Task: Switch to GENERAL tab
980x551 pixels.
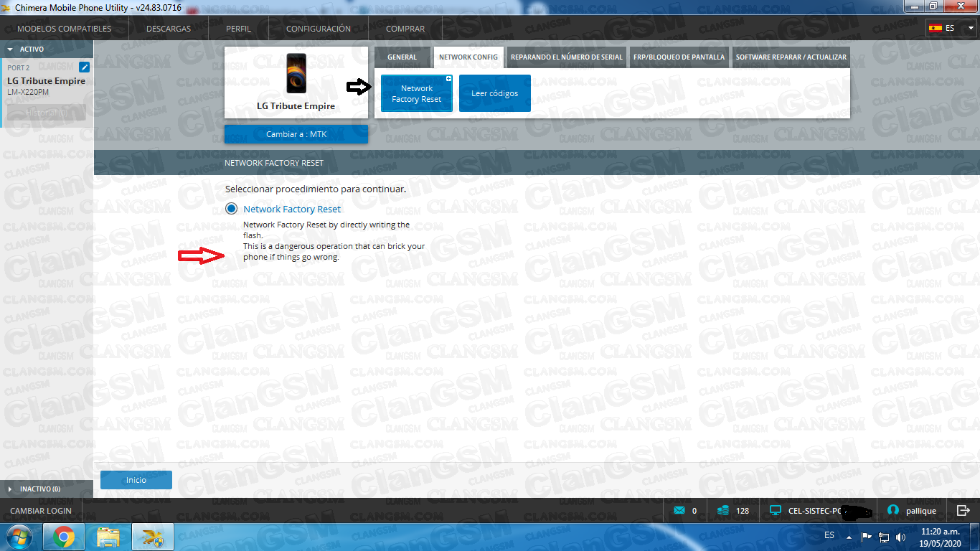Action: [x=402, y=57]
